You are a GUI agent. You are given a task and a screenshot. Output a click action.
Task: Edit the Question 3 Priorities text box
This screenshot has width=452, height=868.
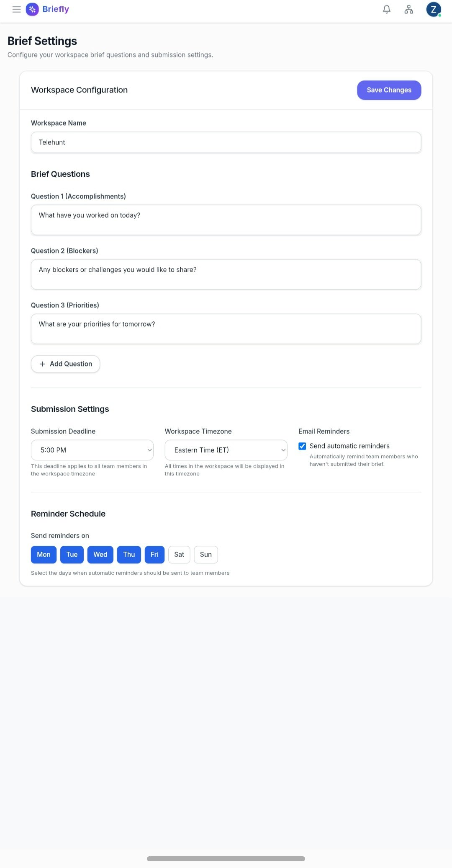226,329
